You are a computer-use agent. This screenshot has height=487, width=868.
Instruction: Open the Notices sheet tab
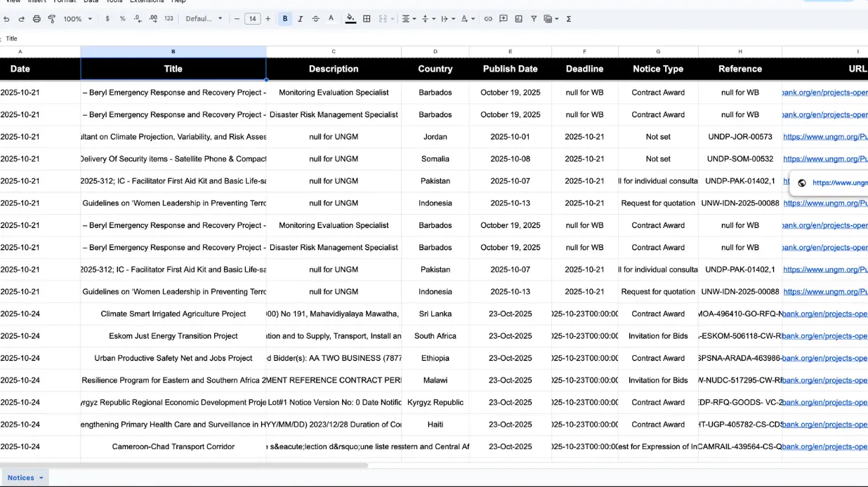pyautogui.click(x=25, y=478)
